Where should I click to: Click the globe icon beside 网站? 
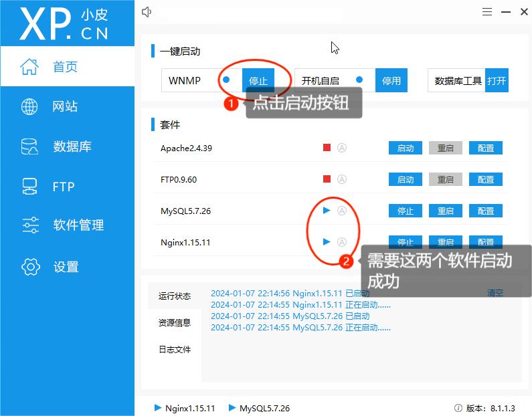(29, 106)
